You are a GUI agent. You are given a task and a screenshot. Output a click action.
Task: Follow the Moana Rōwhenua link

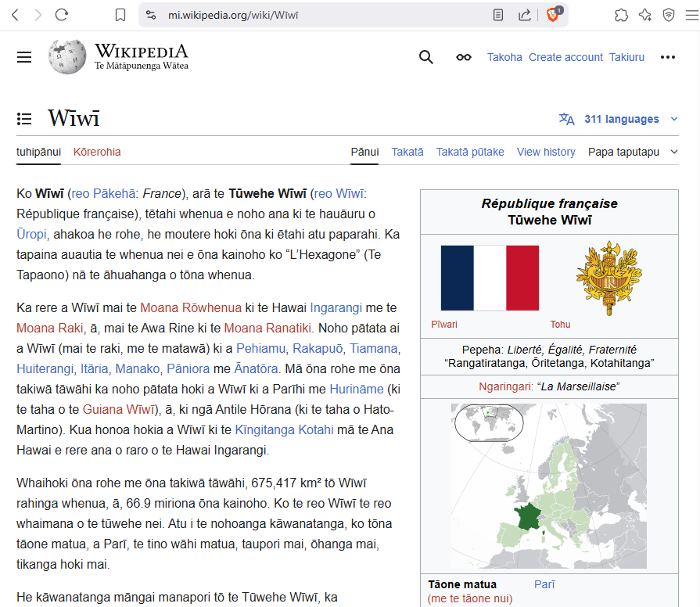click(191, 308)
